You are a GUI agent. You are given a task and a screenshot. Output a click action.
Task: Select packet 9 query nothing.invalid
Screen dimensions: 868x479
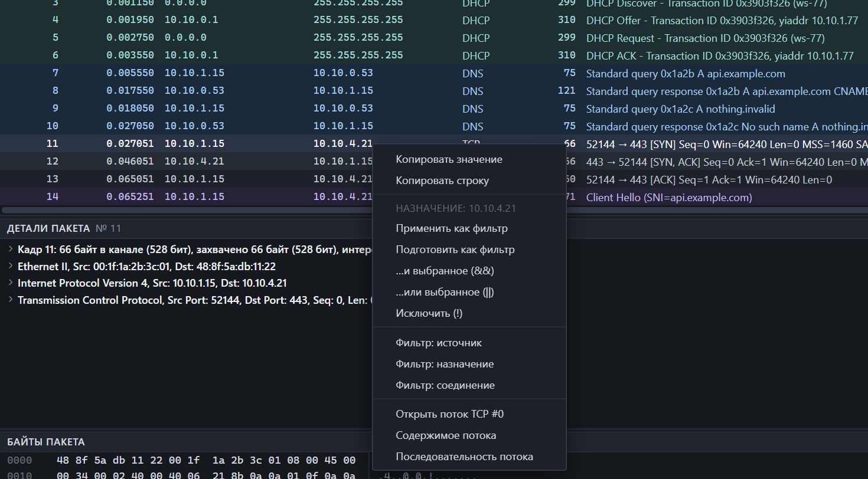434,109
